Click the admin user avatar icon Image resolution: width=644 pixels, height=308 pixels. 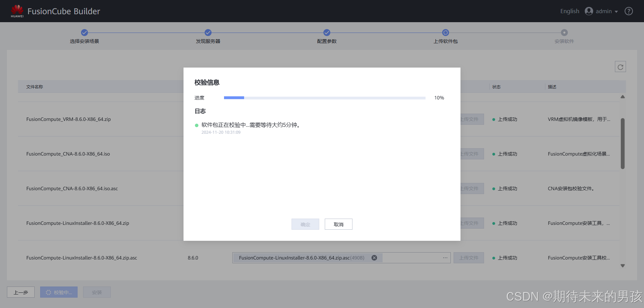point(589,11)
